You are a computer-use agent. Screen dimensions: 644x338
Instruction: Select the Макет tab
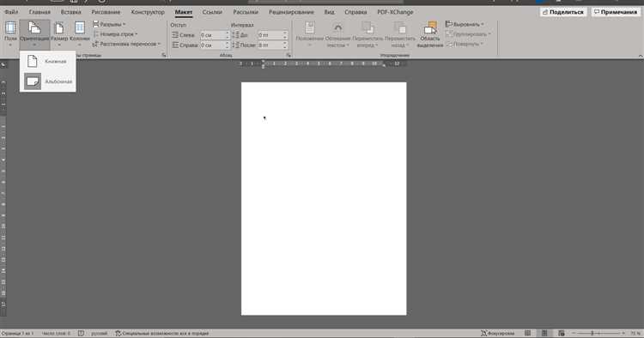(184, 12)
